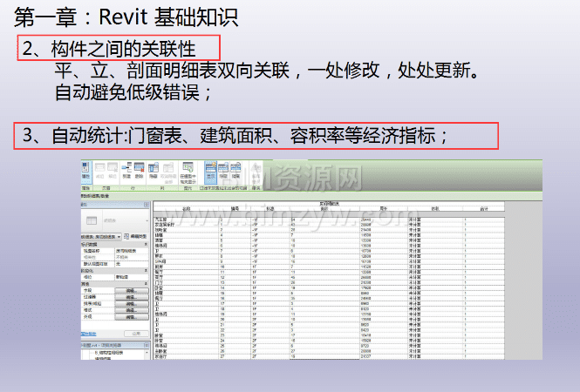Select the schedule type thumbnail in Properties palette
This screenshot has height=392, width=580.
[x=92, y=220]
